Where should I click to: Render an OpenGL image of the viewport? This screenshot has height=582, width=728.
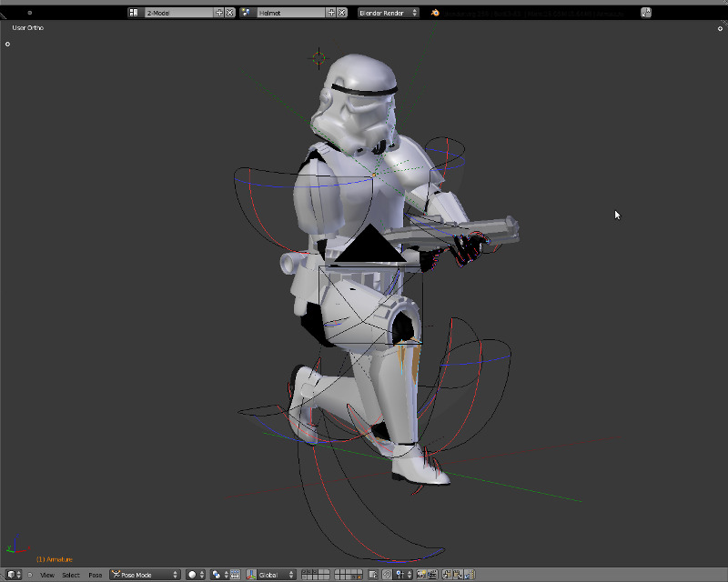point(421,575)
